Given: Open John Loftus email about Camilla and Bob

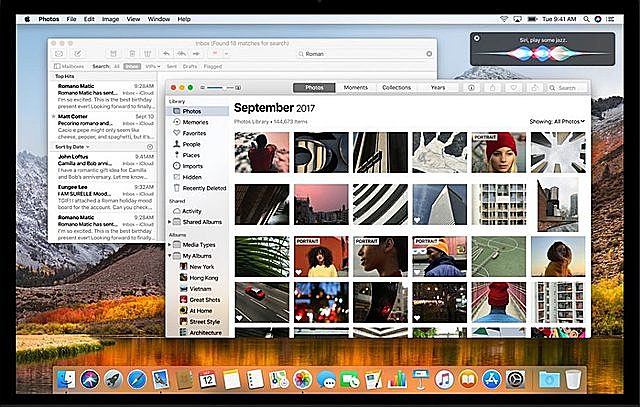Looking at the screenshot, I should (x=103, y=167).
